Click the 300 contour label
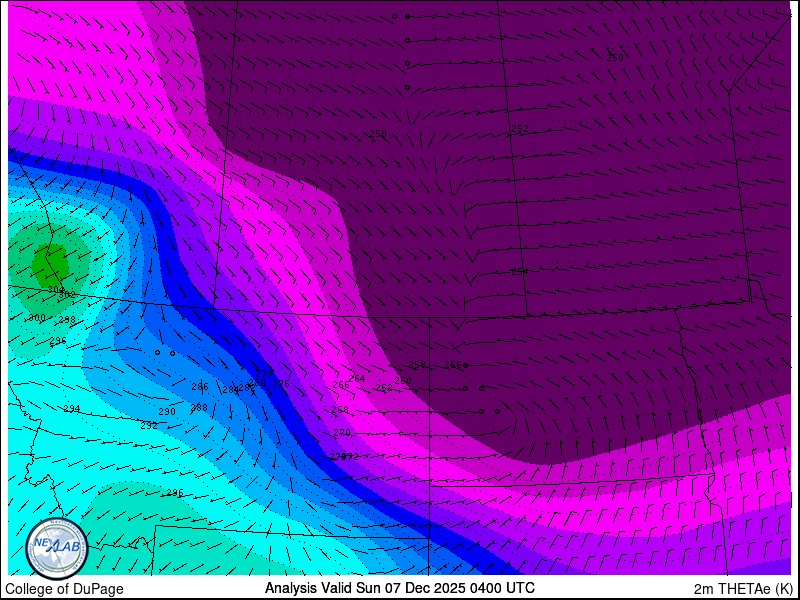Viewport: 800px width, 600px height. (x=37, y=318)
